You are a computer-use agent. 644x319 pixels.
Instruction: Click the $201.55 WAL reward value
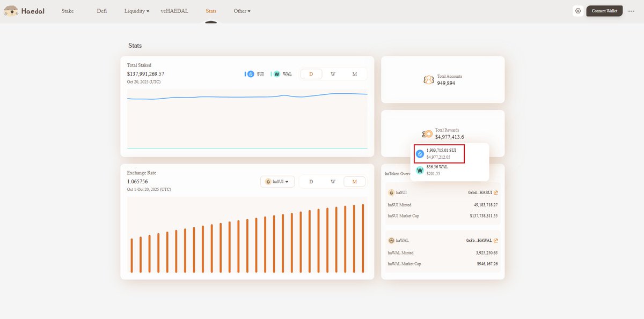pos(433,174)
